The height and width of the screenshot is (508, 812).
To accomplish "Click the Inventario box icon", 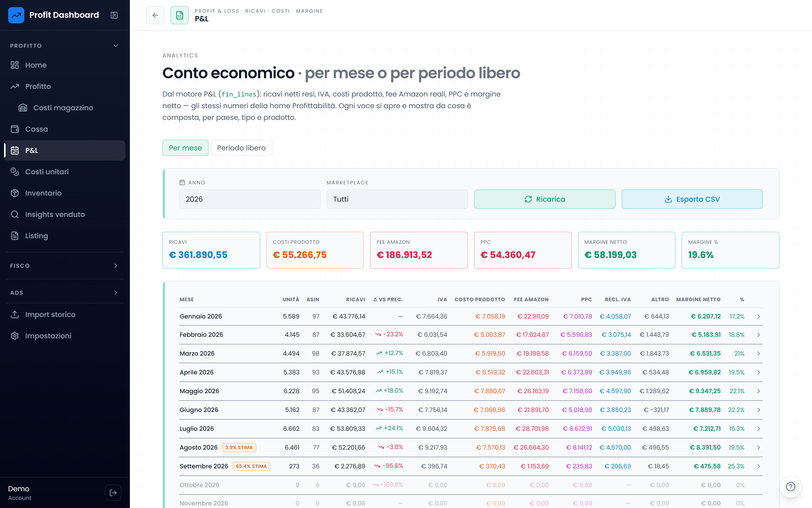I will coord(14,193).
